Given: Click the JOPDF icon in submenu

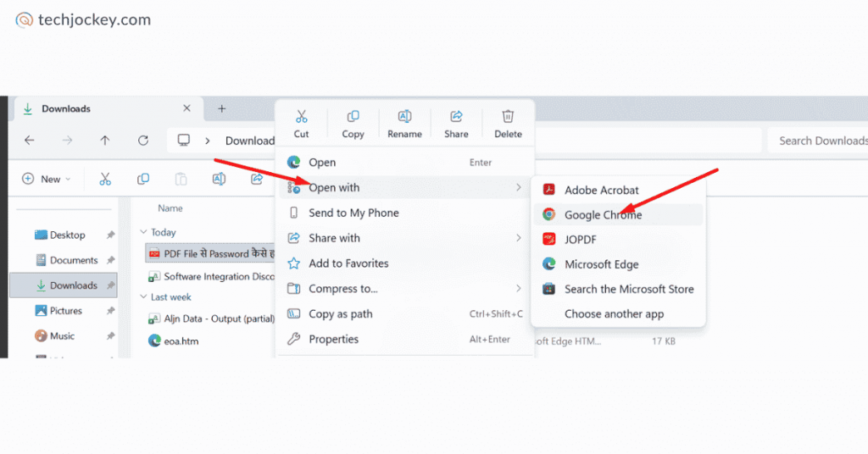Looking at the screenshot, I should tap(548, 239).
